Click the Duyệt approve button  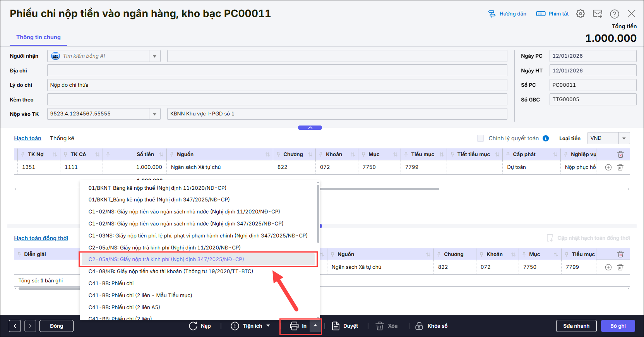pos(345,326)
